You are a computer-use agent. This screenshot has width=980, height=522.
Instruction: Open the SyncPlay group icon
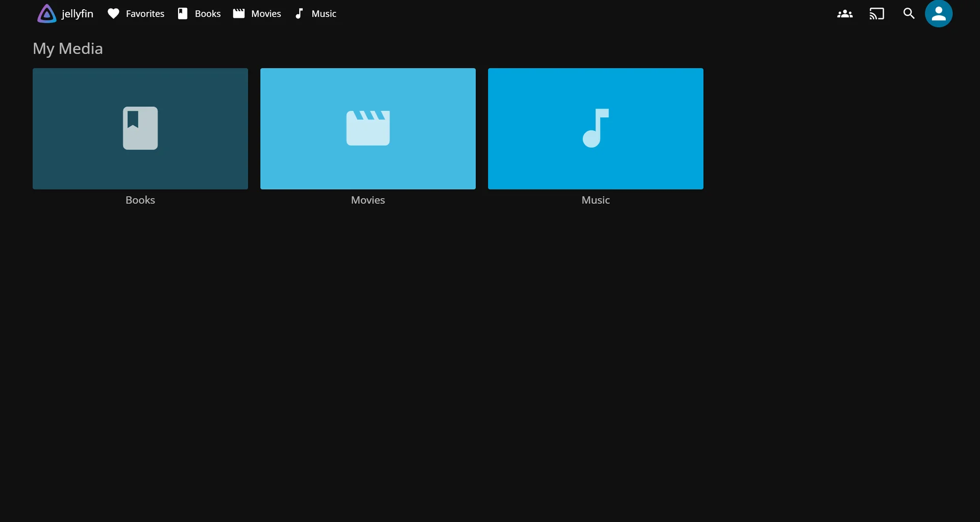tap(845, 14)
